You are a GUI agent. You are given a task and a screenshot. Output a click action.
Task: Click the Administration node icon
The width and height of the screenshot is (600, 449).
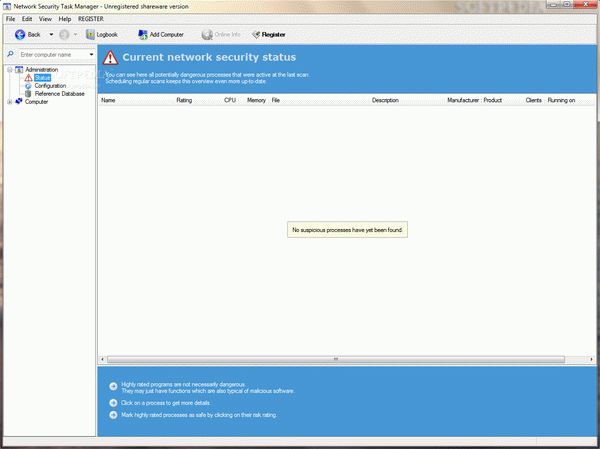click(19, 70)
